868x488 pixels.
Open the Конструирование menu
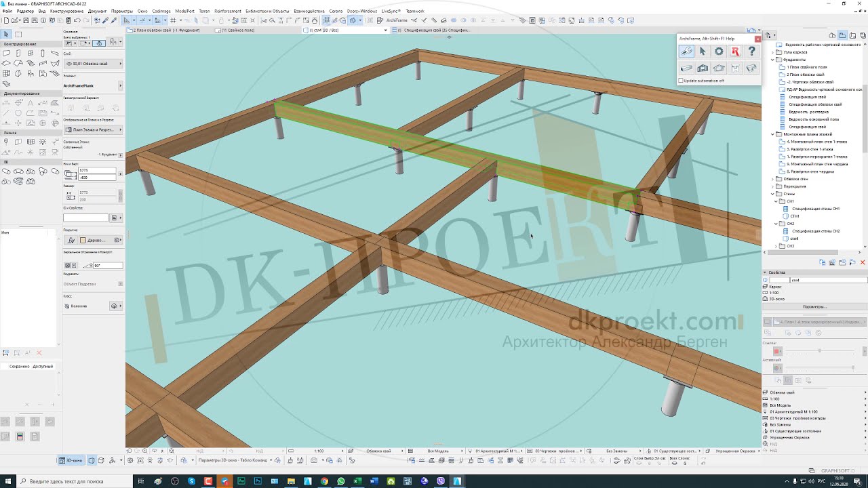[x=66, y=11]
